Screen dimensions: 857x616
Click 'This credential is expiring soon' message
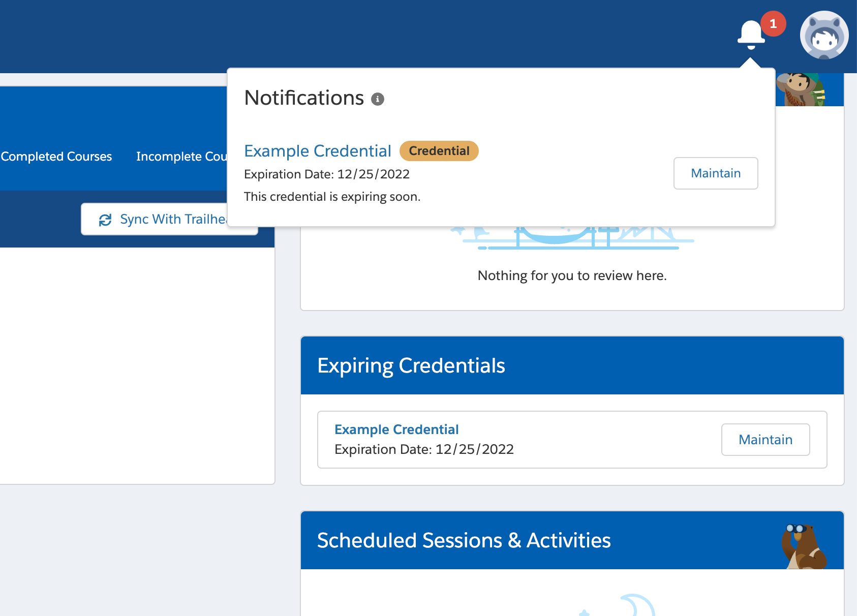332,197
